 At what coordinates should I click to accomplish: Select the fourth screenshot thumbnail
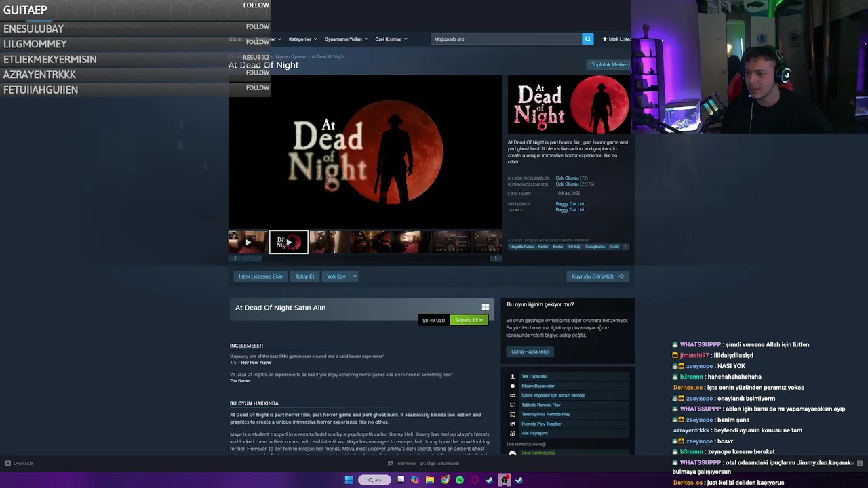coord(370,242)
